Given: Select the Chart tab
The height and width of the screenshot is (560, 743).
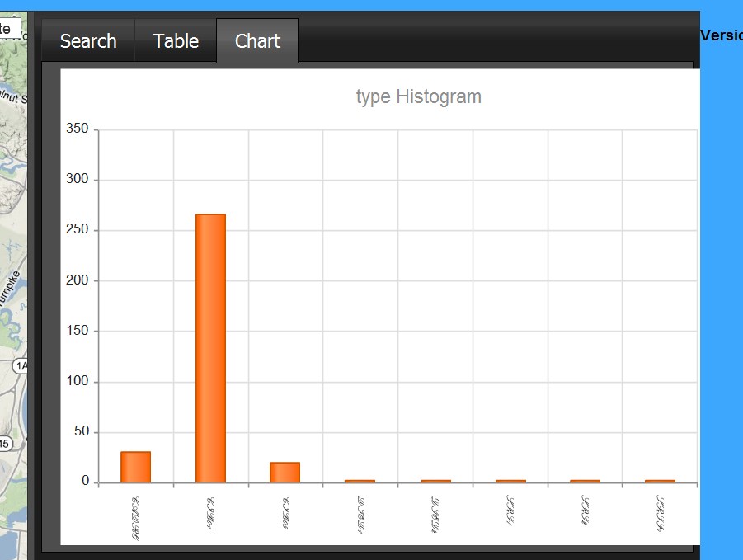Looking at the screenshot, I should tap(257, 41).
